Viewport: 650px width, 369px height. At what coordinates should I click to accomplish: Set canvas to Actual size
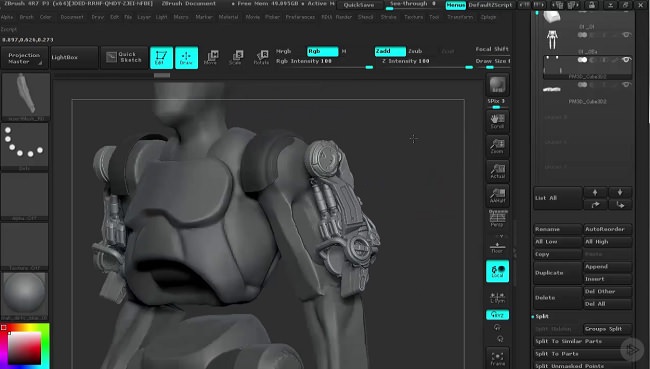click(x=497, y=171)
